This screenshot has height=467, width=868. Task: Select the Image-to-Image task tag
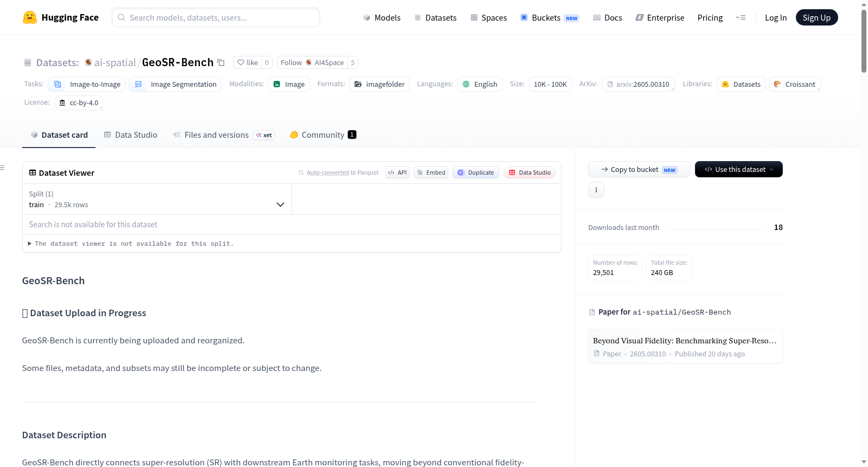tap(87, 84)
